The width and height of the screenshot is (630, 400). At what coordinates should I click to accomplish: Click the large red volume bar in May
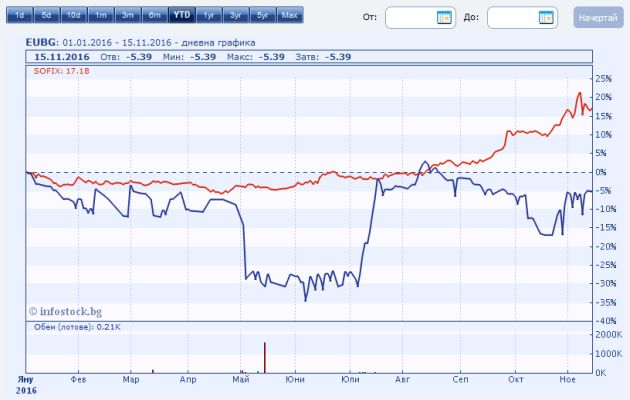[x=265, y=357]
